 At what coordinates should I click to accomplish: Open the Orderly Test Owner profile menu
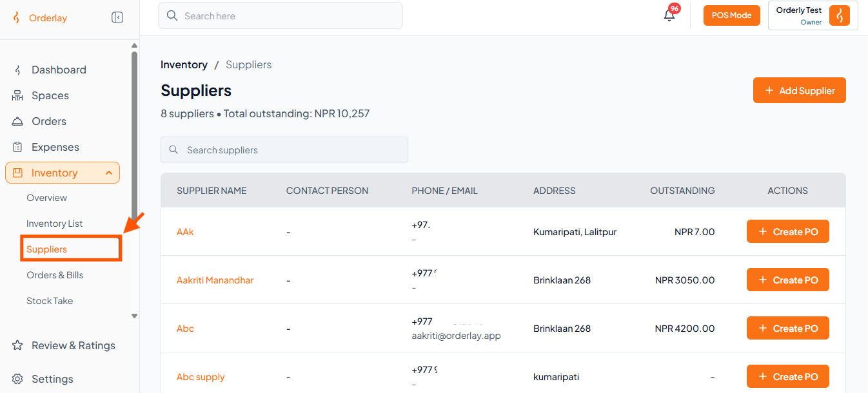(813, 15)
